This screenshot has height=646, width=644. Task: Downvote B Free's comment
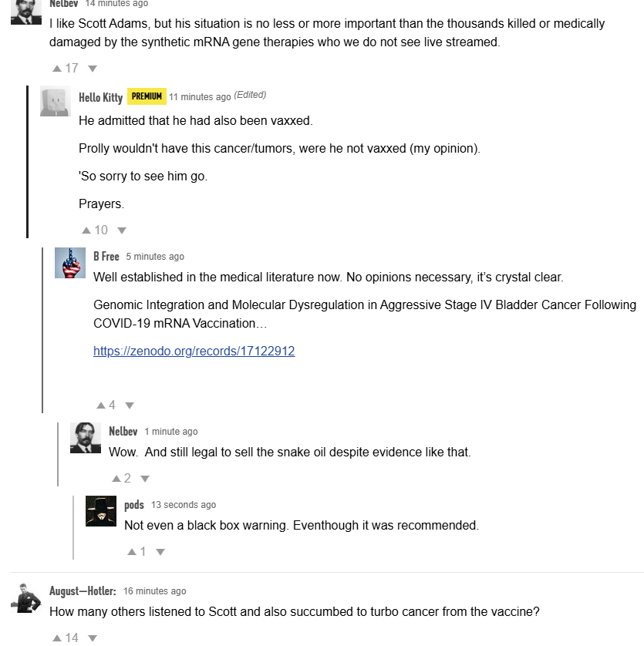(130, 405)
